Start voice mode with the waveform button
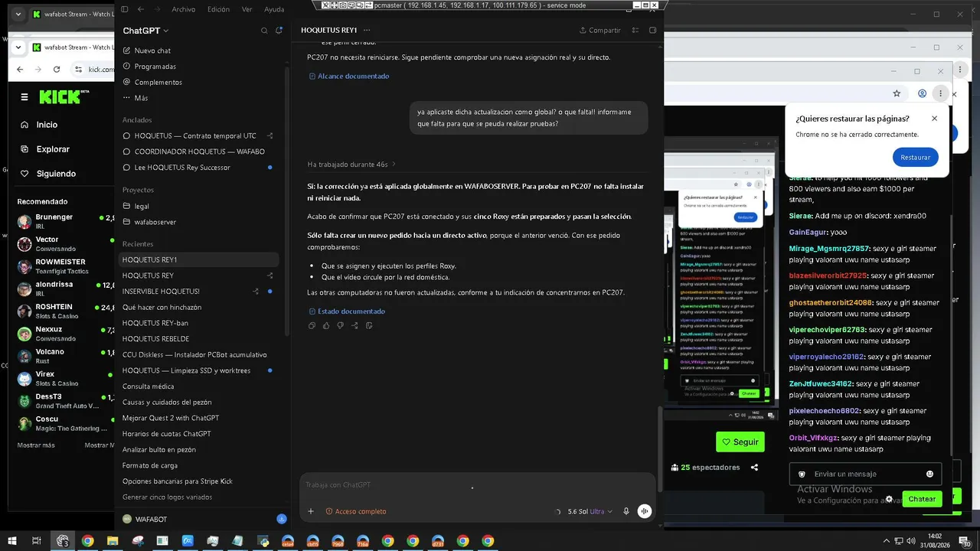 coord(645,511)
